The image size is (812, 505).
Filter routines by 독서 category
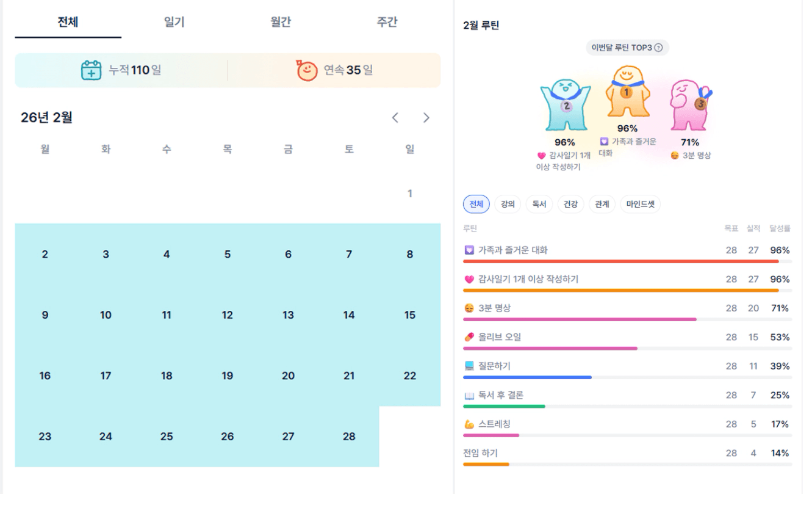(x=539, y=205)
